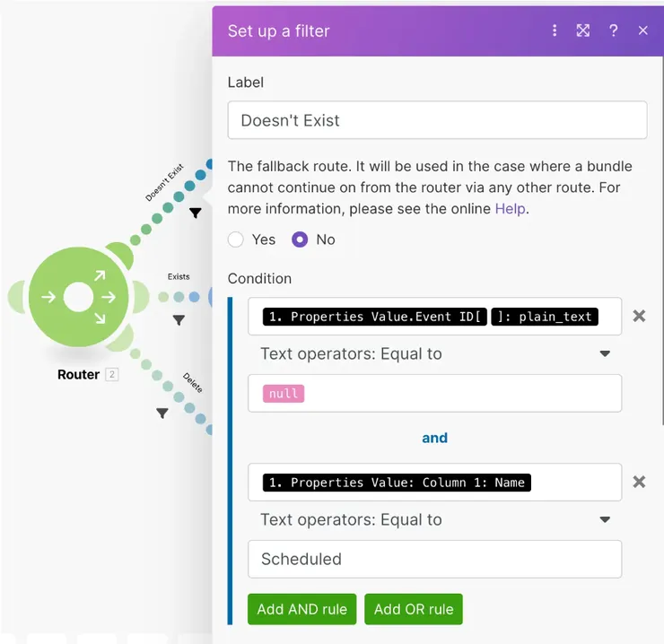664x644 pixels.
Task: Open the three-dot options menu in filter header
Action: tap(555, 30)
